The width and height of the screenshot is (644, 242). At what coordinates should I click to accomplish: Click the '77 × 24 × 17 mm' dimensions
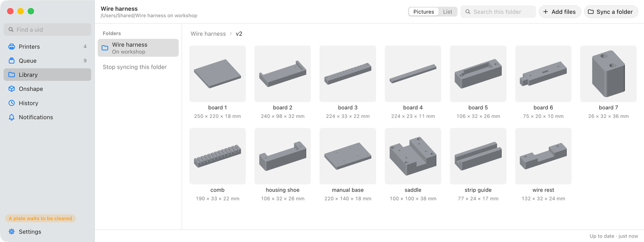point(478,199)
